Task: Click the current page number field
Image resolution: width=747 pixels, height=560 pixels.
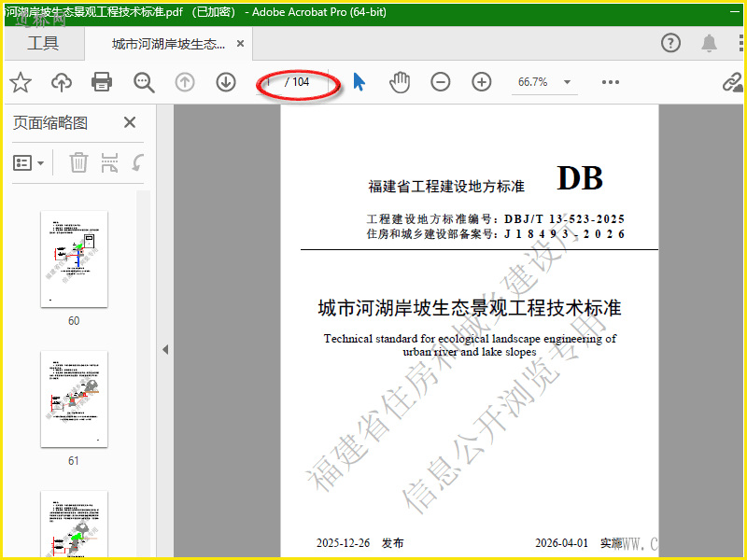Action: [x=269, y=82]
